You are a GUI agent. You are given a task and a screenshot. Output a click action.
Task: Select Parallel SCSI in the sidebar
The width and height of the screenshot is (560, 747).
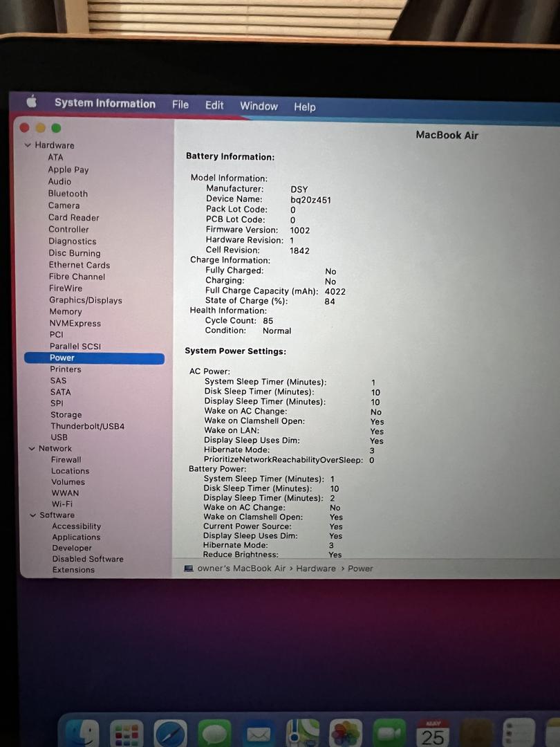pyautogui.click(x=75, y=347)
